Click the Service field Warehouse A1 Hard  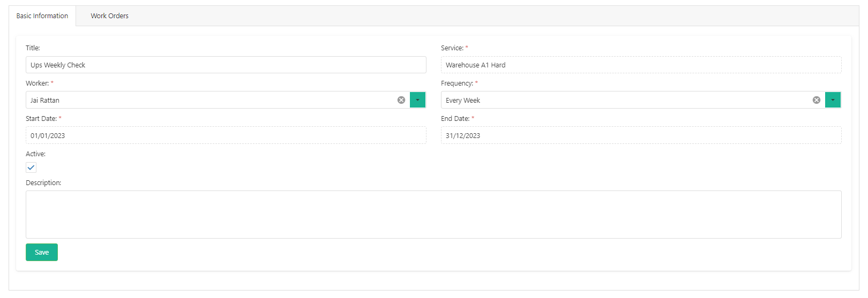(641, 65)
